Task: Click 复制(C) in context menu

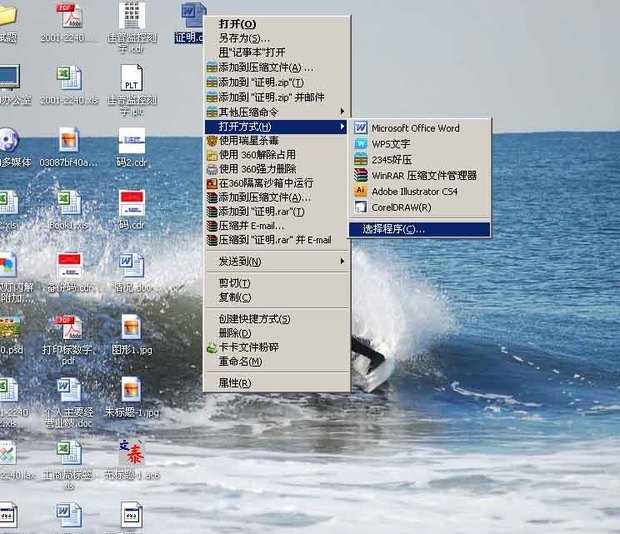Action: pyautogui.click(x=276, y=297)
